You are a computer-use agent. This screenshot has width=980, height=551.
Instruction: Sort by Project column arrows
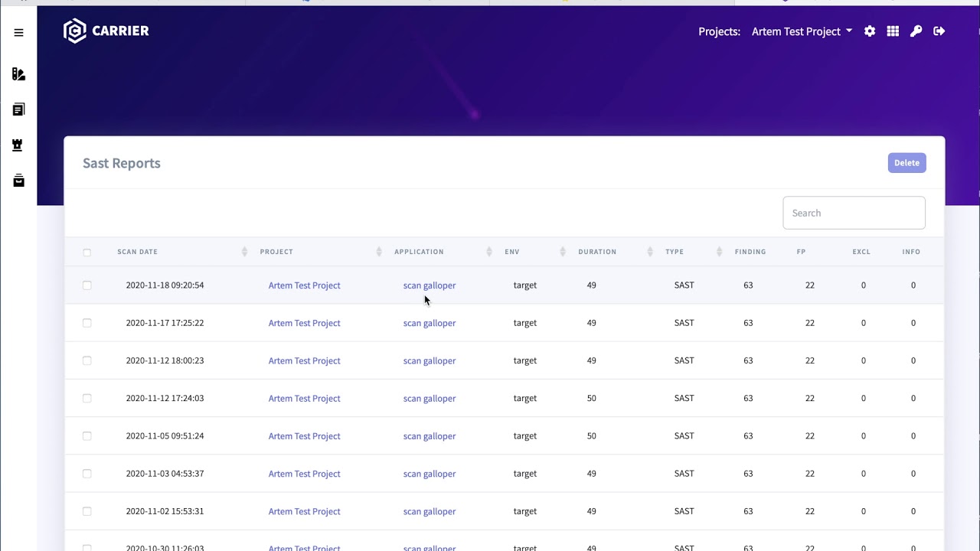click(x=379, y=252)
